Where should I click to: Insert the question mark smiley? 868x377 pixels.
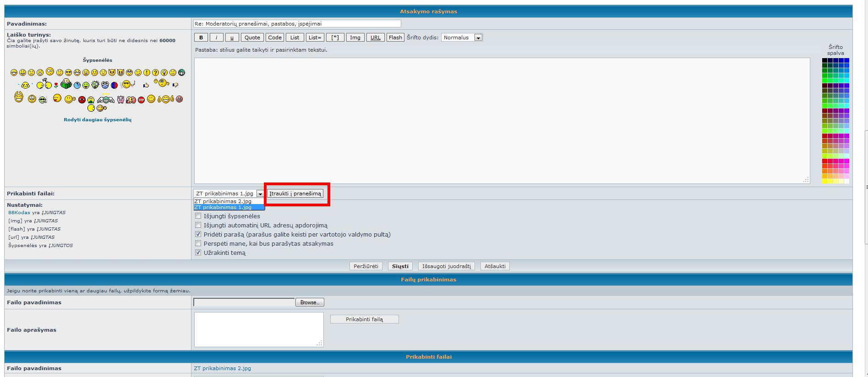click(155, 73)
